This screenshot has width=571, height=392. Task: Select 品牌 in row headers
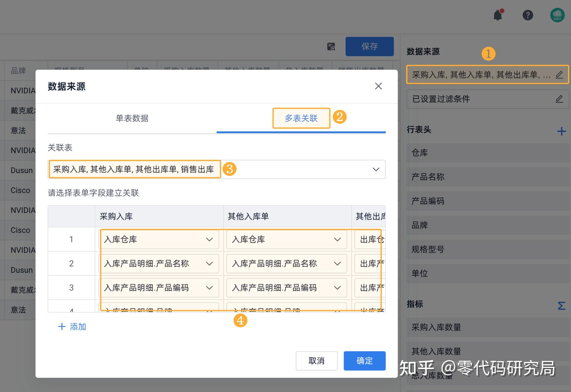(489, 225)
